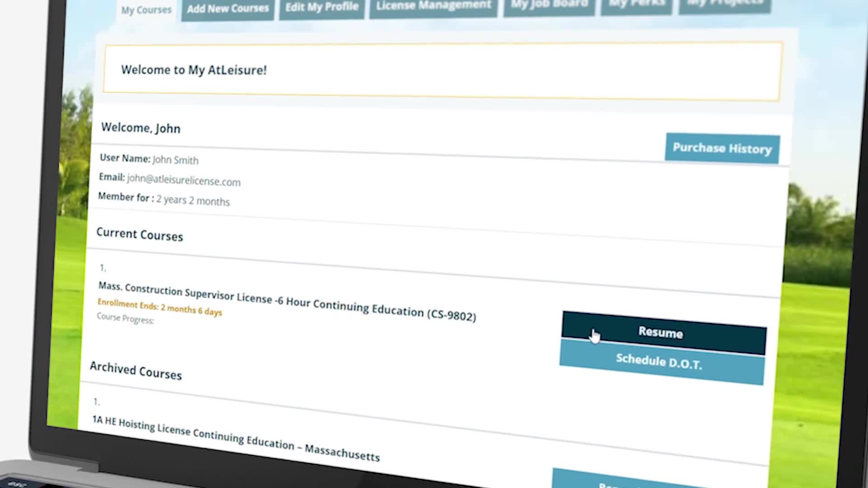Click the Current Courses heading
Screen dimensions: 868x488
(x=139, y=235)
